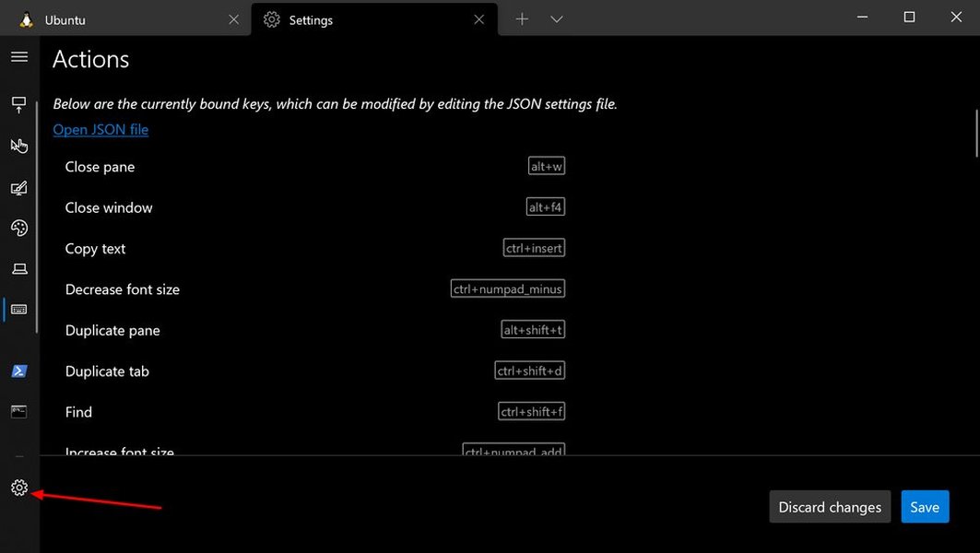Open a new terminal tab with plus button

tap(522, 18)
